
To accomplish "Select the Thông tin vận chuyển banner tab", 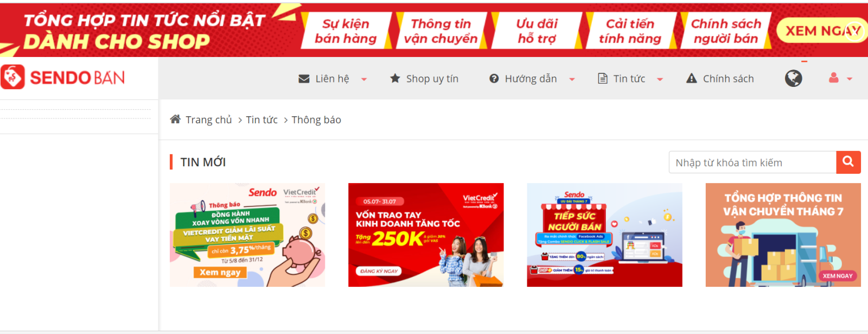I will coord(441,31).
